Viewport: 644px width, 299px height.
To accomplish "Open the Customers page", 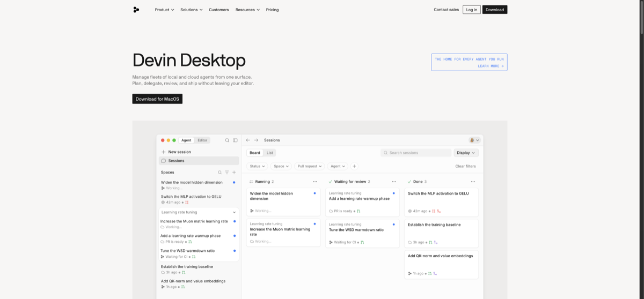I will (x=219, y=10).
